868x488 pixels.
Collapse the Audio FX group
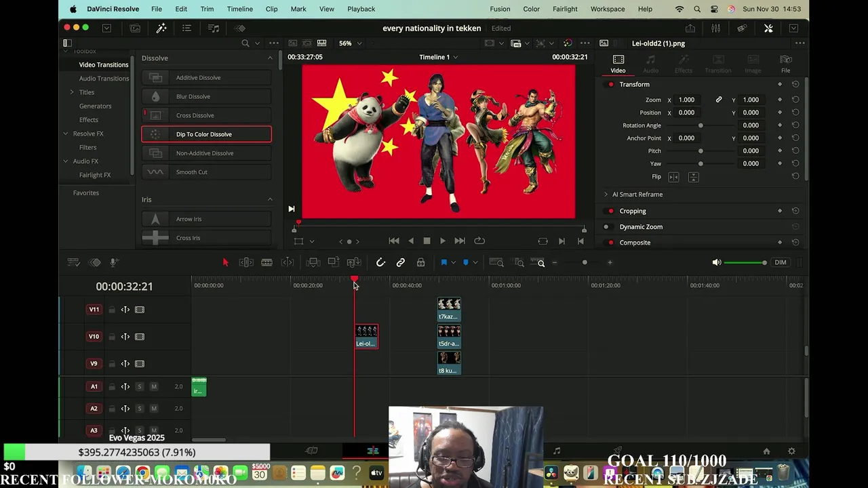pos(66,161)
